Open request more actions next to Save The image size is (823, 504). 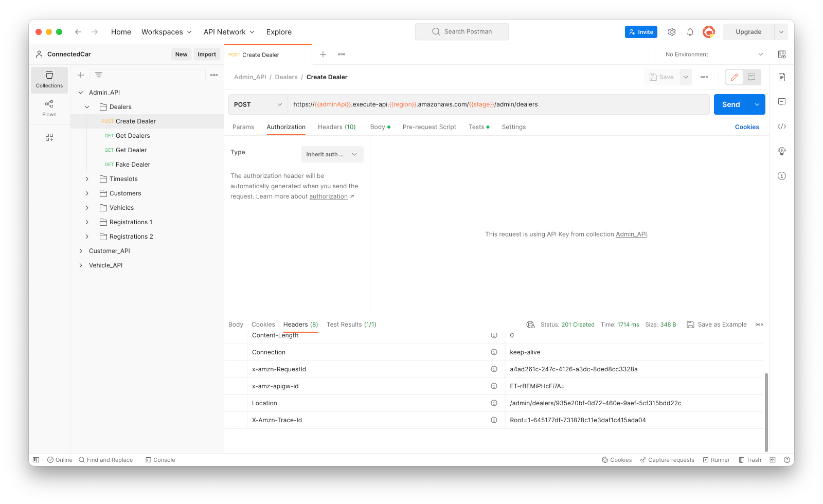(x=704, y=77)
